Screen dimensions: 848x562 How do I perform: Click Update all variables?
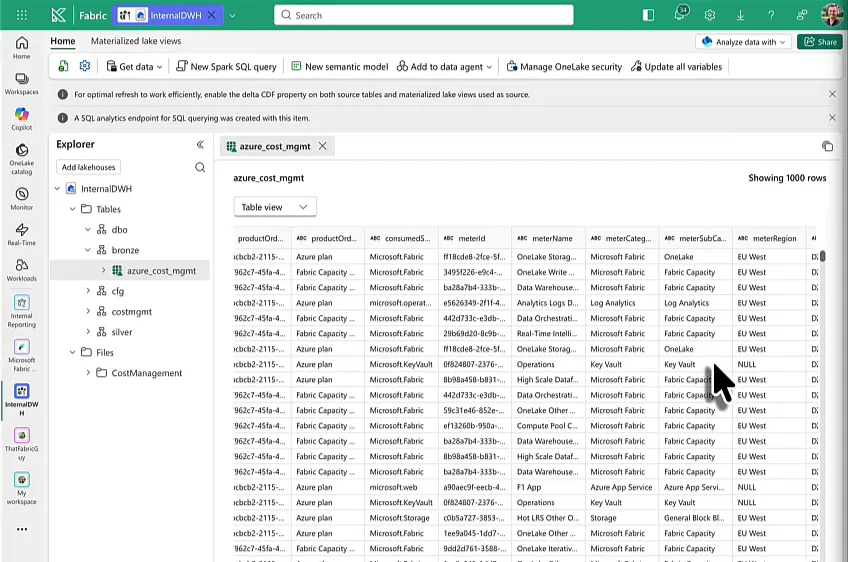tap(676, 67)
